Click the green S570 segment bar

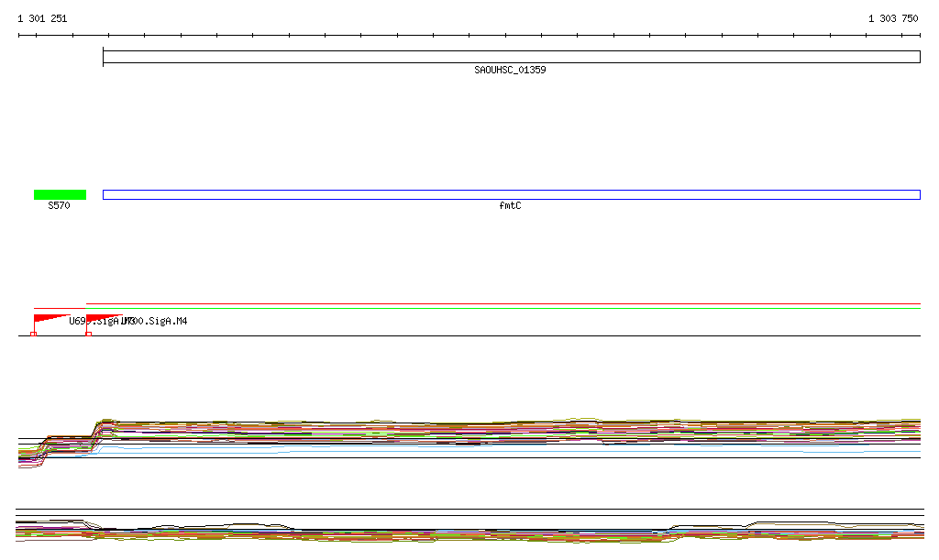click(x=60, y=194)
